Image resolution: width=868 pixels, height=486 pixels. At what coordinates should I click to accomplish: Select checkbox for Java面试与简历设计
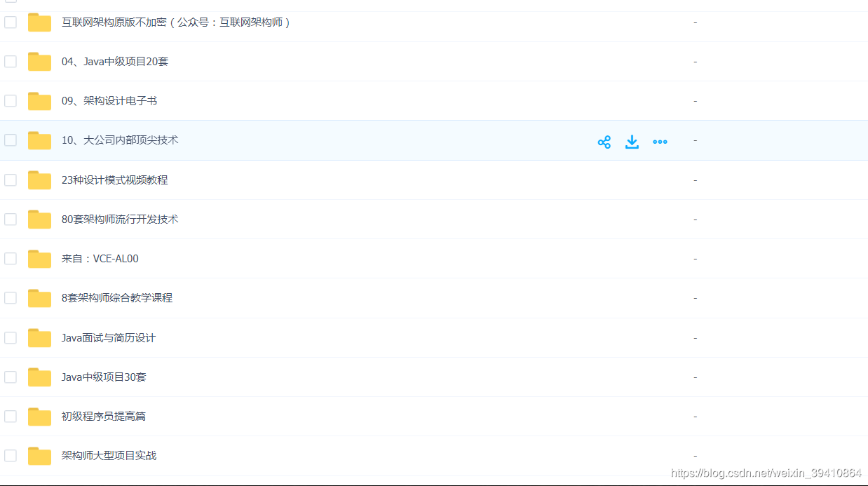[11, 338]
